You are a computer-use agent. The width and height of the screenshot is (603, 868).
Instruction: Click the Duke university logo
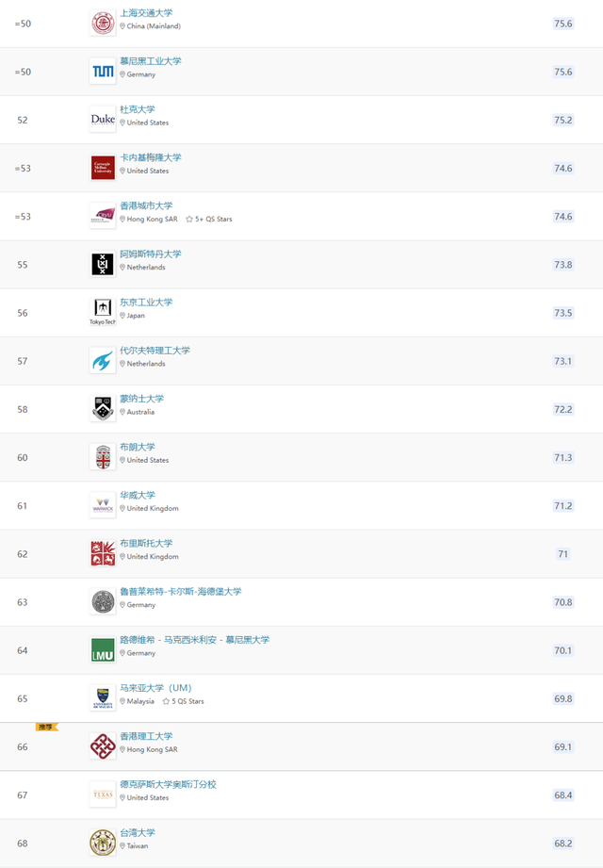[x=102, y=120]
